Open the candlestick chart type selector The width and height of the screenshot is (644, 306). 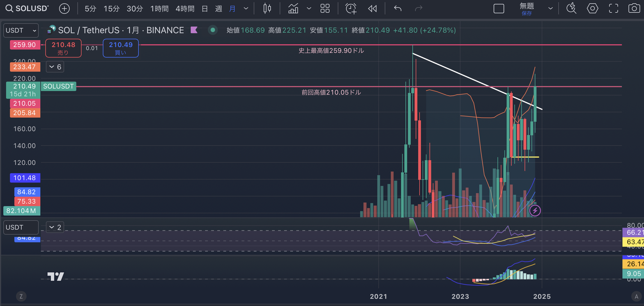pos(267,9)
